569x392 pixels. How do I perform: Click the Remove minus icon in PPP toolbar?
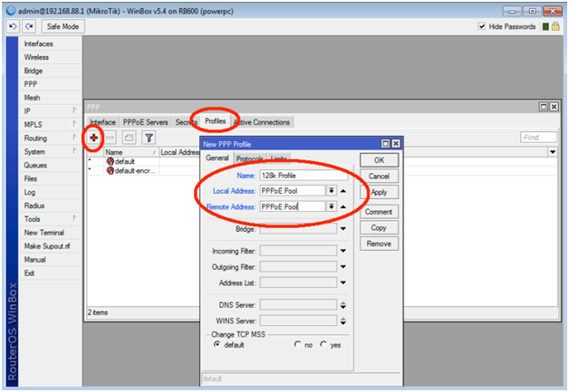(111, 138)
